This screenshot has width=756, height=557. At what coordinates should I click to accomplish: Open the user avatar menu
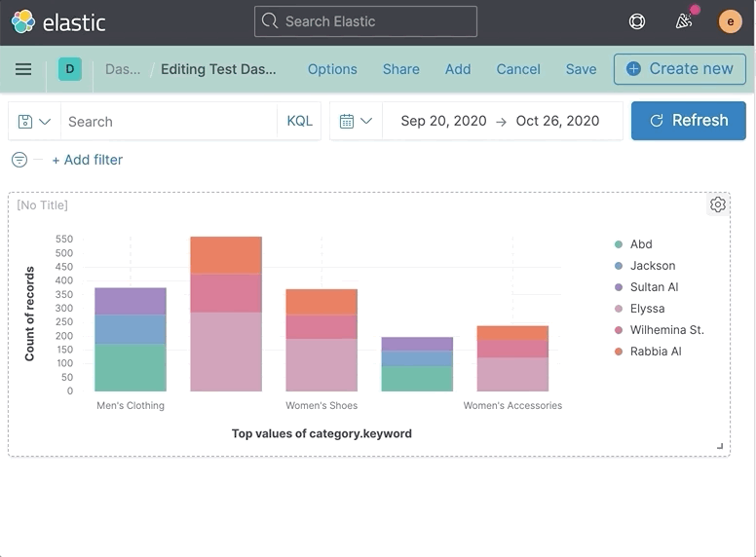point(730,21)
